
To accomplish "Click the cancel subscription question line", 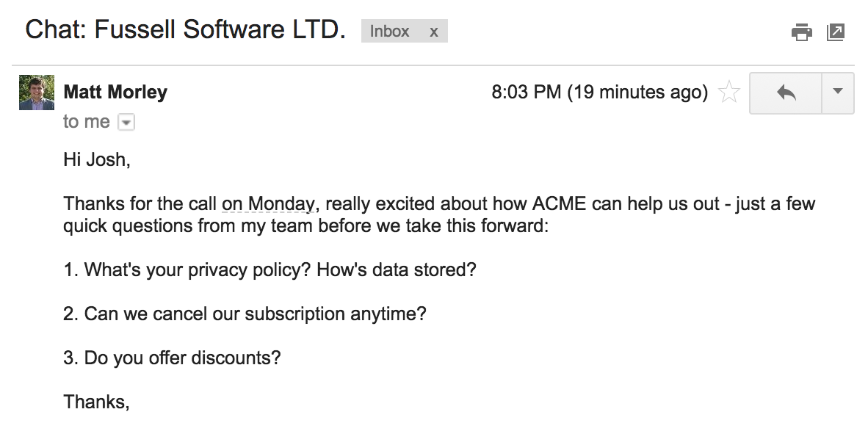I will [x=245, y=314].
